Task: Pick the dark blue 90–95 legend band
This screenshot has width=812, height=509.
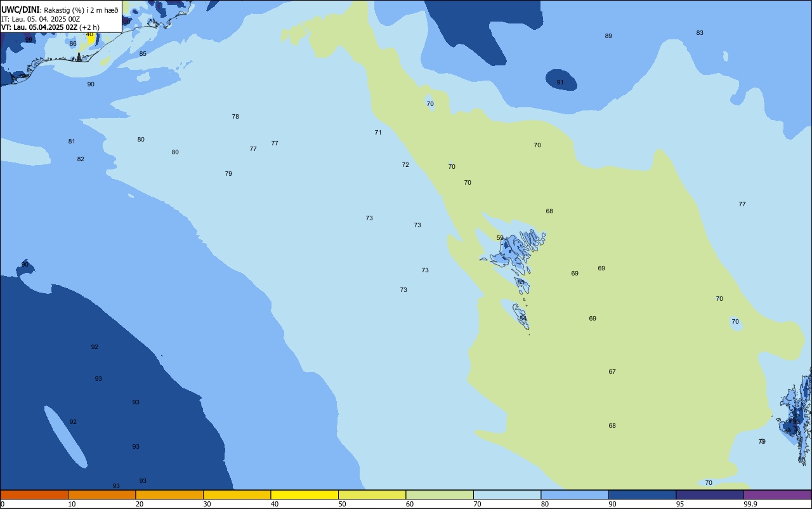Action: (x=642, y=494)
